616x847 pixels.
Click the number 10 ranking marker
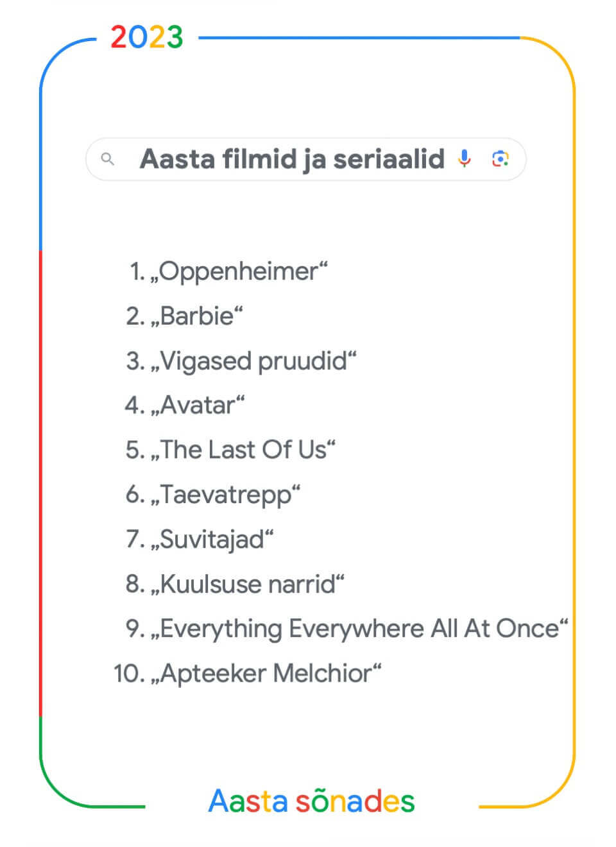[x=129, y=673]
